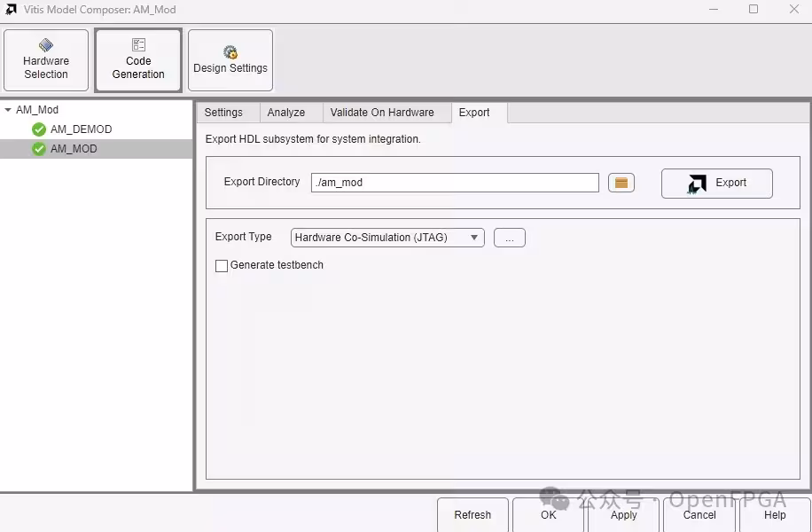Apply the current settings
The image size is (812, 532).
(x=623, y=515)
